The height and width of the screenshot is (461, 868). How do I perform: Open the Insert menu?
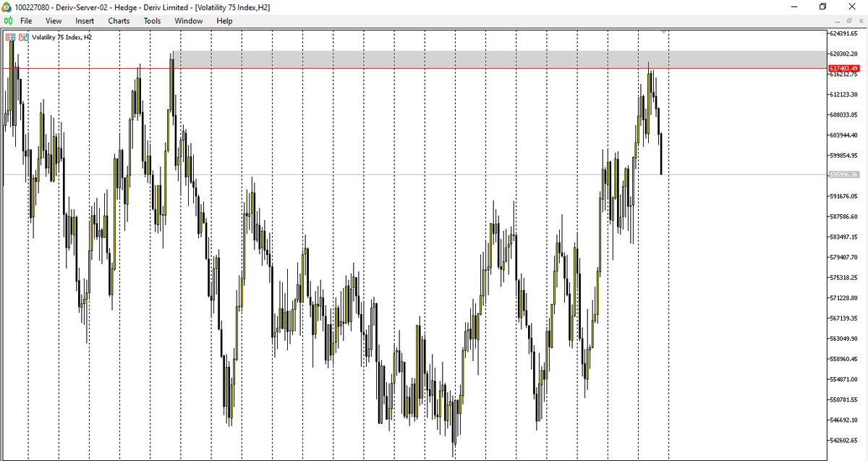pos(85,21)
